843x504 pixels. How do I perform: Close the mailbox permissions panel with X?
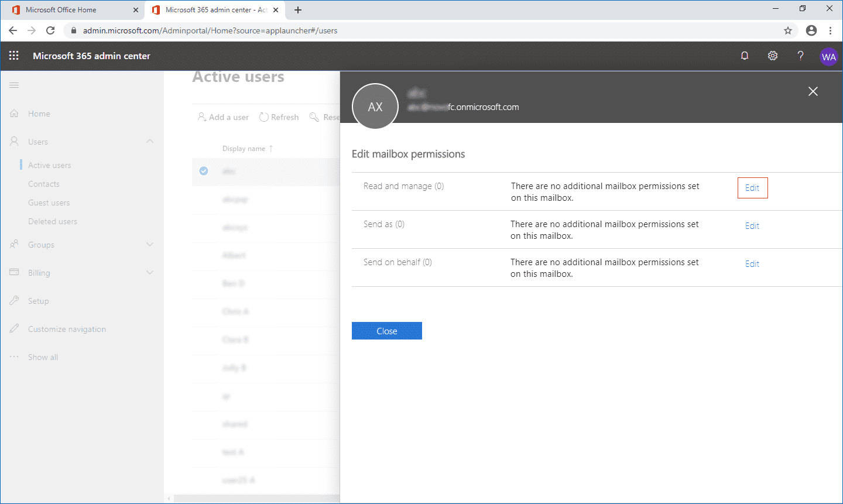point(813,91)
